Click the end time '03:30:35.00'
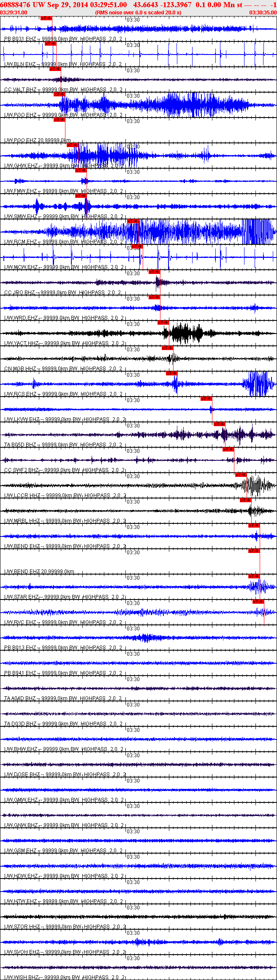 (263, 13)
